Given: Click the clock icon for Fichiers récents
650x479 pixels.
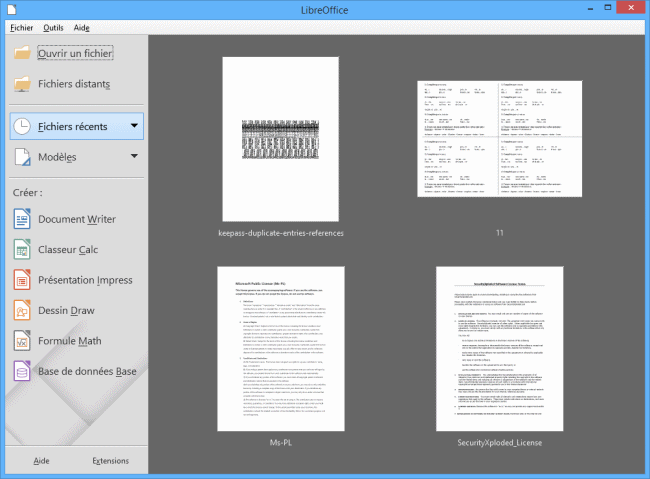Looking at the screenshot, I should (22, 126).
